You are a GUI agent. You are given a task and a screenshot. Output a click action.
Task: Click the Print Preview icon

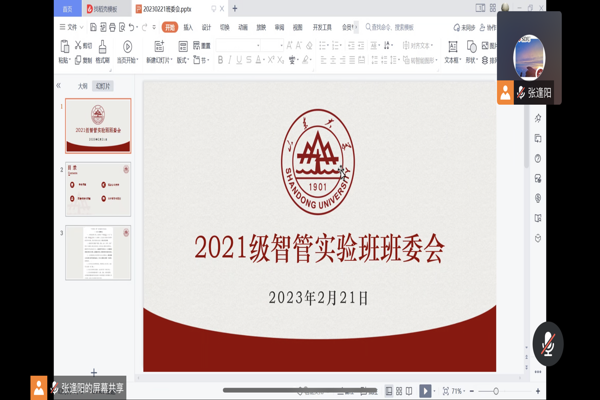tap(122, 27)
